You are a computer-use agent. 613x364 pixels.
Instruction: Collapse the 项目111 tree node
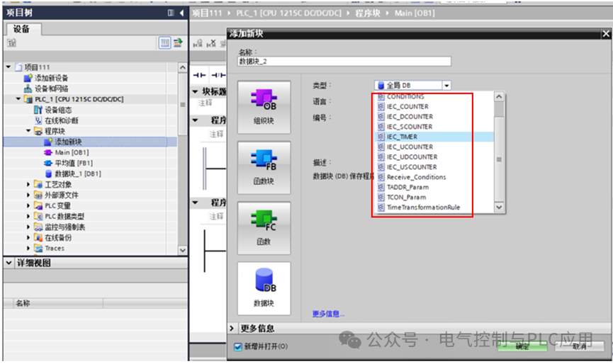9,67
